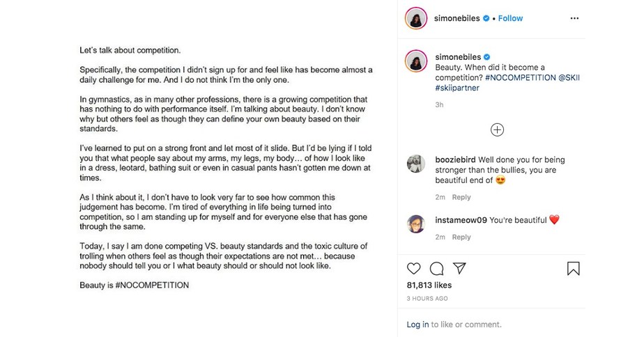Load more comments plus circle icon
The image size is (644, 337).
[497, 130]
